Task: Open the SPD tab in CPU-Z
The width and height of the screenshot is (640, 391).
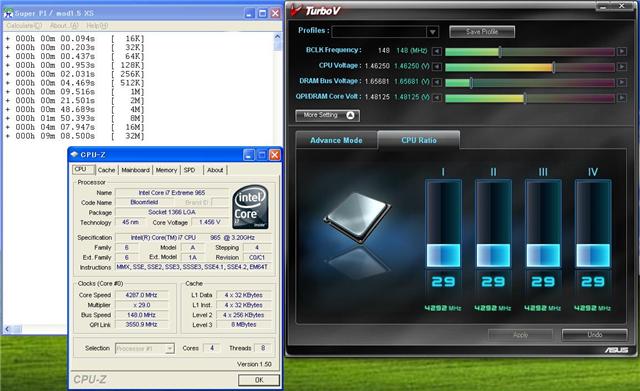Action: coord(189,170)
